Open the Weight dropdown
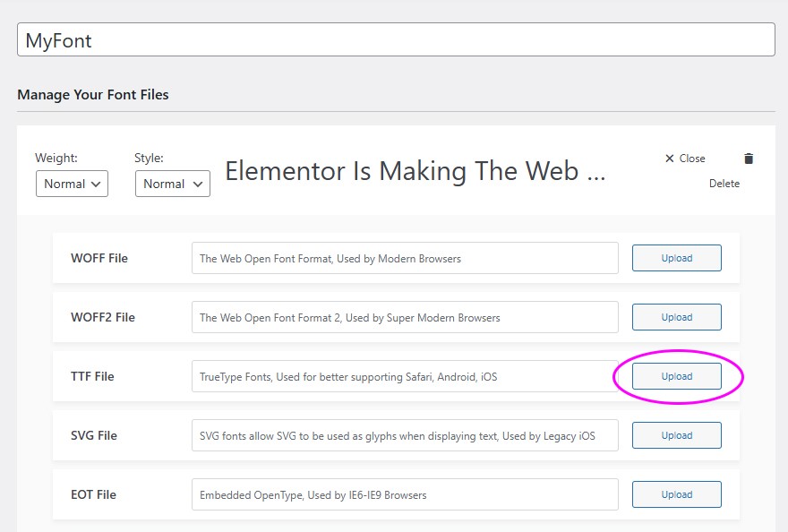The width and height of the screenshot is (788, 532). 72,184
